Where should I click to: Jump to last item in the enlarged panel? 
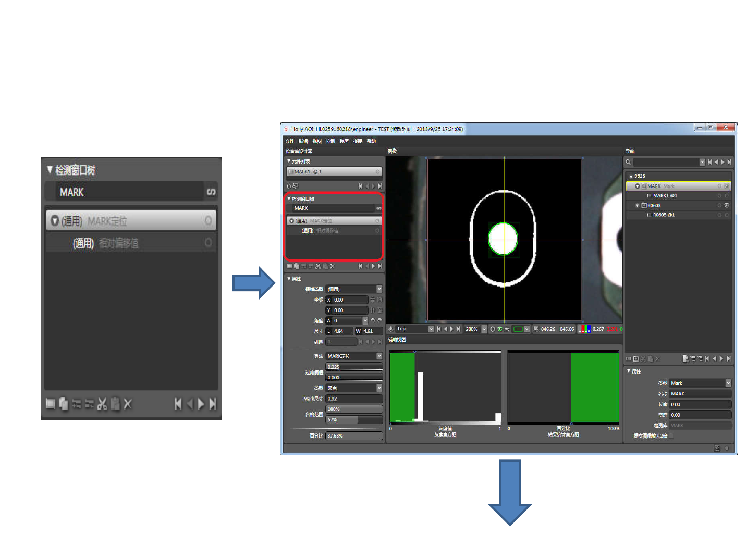(213, 404)
